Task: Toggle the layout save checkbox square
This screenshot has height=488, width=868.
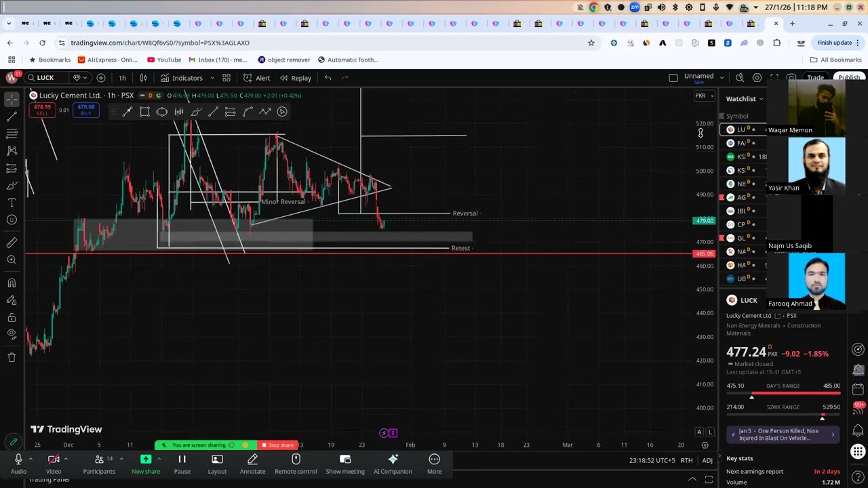Action: tap(673, 78)
